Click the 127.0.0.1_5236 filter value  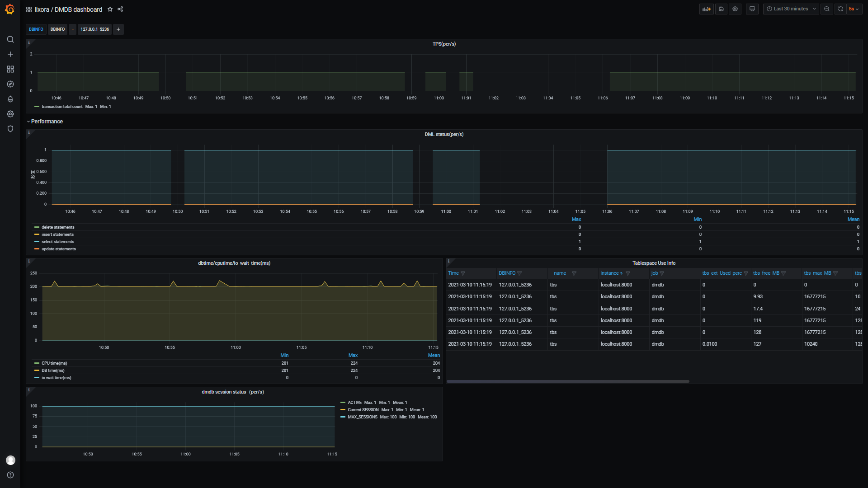[x=94, y=29]
